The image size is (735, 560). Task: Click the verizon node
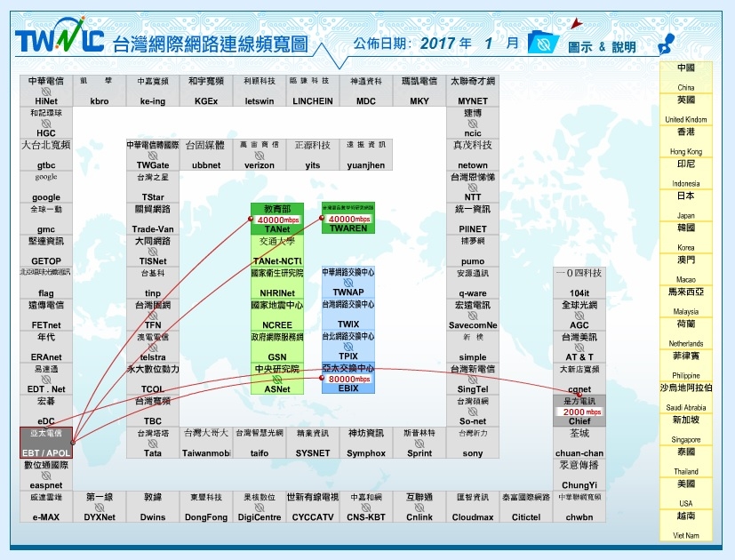(260, 155)
